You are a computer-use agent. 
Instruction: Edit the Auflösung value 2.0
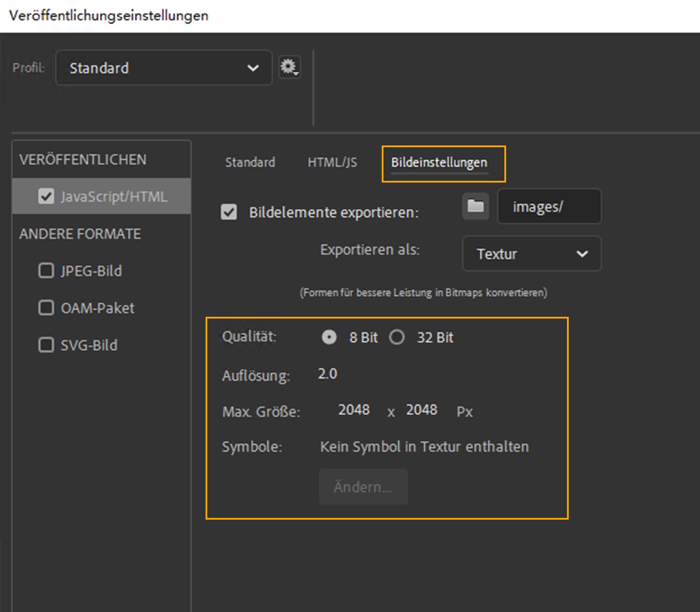328,374
